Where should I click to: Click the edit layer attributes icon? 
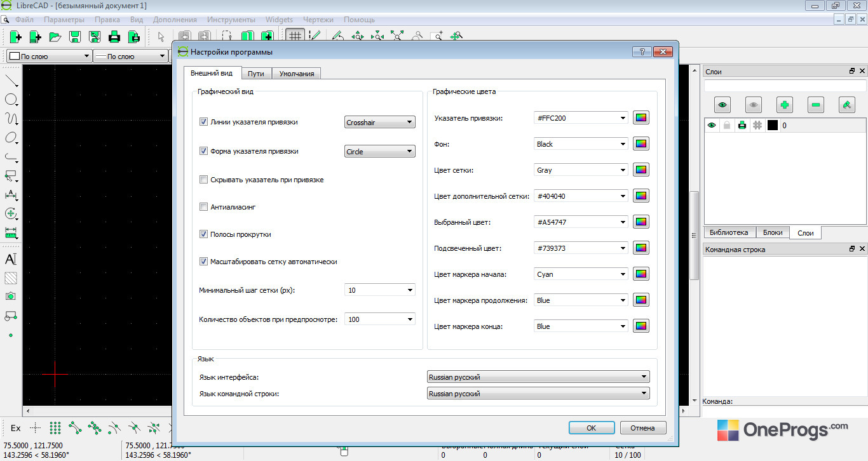(847, 105)
